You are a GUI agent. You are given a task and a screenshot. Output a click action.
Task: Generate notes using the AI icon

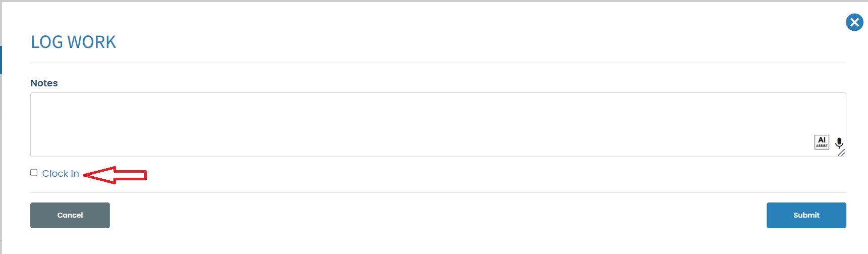click(822, 142)
